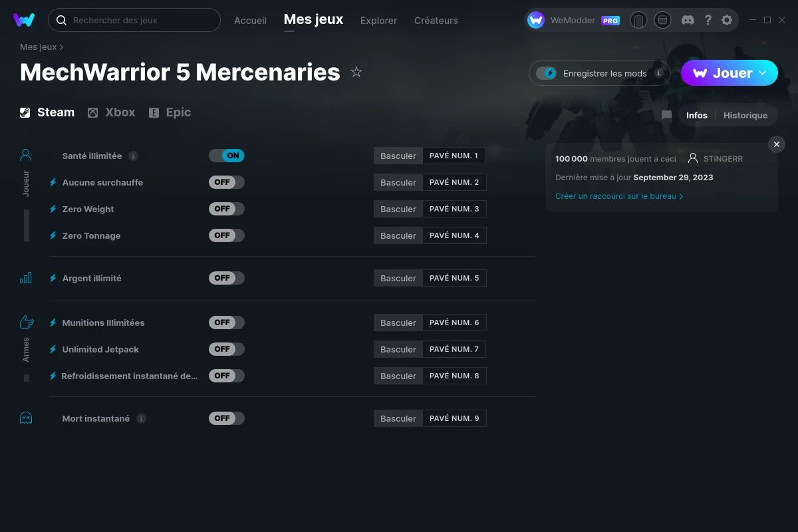Enable Refroidissement instantané toggle
Viewport: 798px width, 532px height.
227,376
